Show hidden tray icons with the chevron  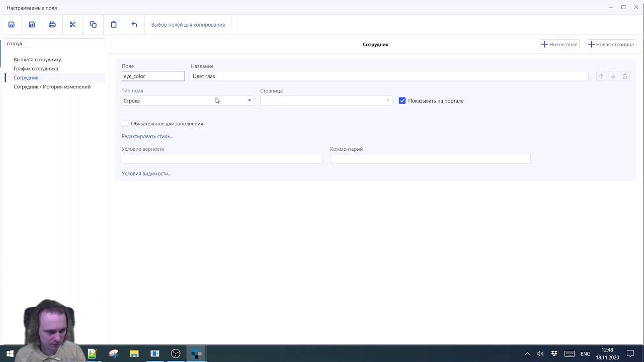point(527,353)
